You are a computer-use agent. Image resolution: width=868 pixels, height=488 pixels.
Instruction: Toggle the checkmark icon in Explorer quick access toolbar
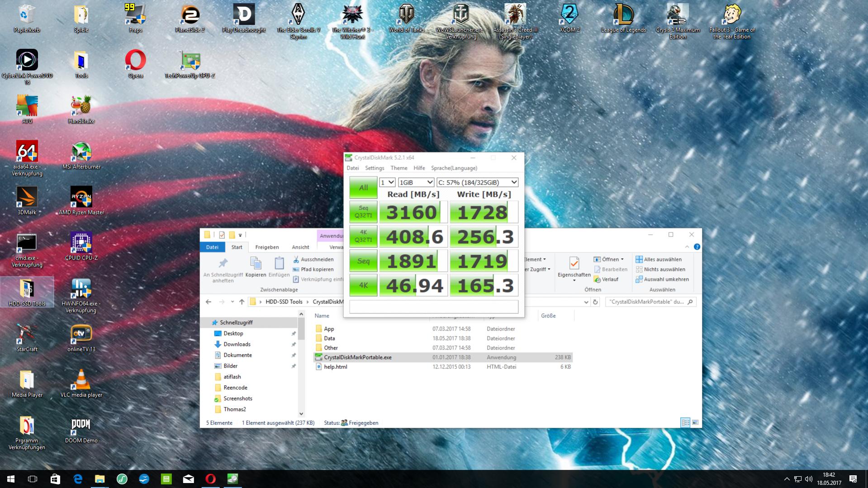222,235
